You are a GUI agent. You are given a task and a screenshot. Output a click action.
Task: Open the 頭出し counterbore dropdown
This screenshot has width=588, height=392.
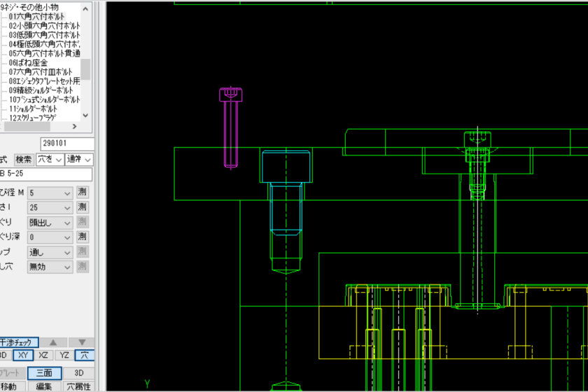[50, 222]
